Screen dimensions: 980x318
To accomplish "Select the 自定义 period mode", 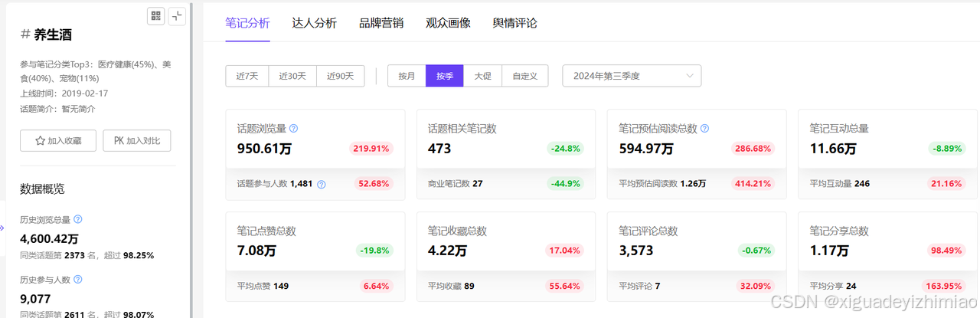I will point(524,76).
